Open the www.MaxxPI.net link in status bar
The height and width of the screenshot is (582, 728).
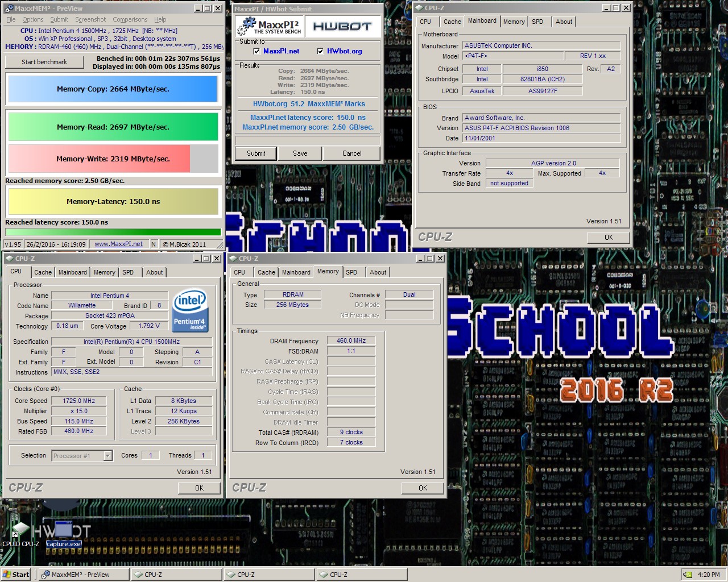(118, 244)
